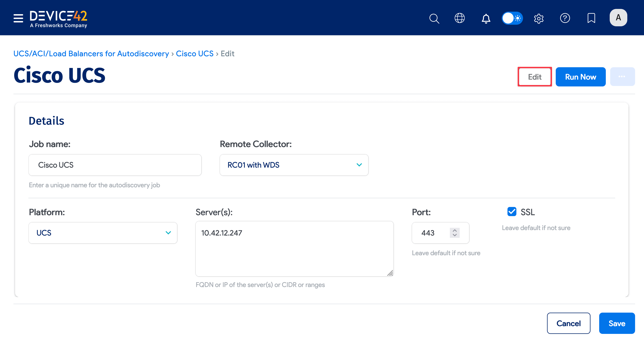644x338 pixels.
Task: Open the user avatar menu
Action: [x=618, y=18]
